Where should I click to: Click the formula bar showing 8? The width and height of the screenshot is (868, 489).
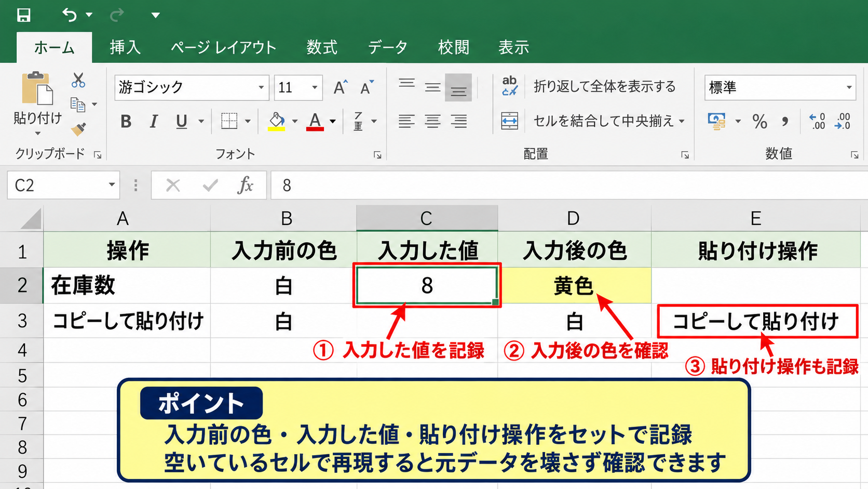(568, 185)
